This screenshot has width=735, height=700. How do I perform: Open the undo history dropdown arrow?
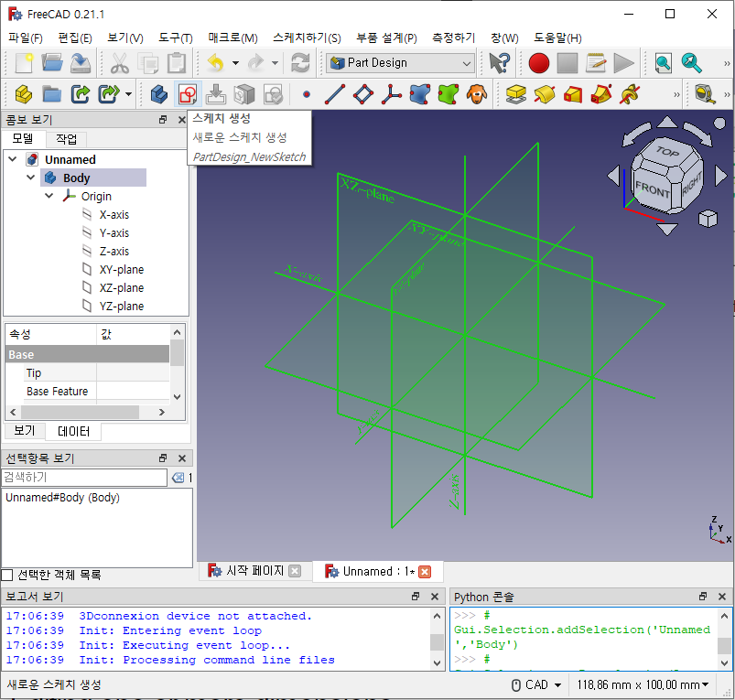(x=235, y=63)
